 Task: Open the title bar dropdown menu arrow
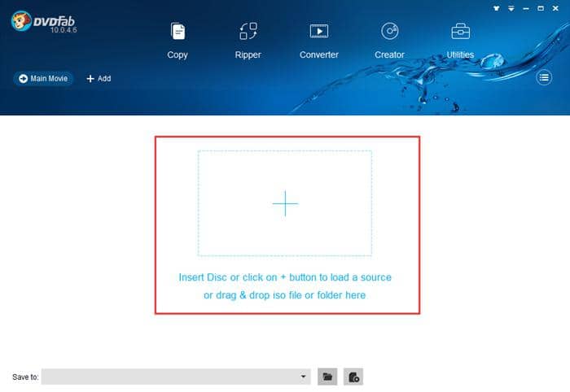click(511, 9)
